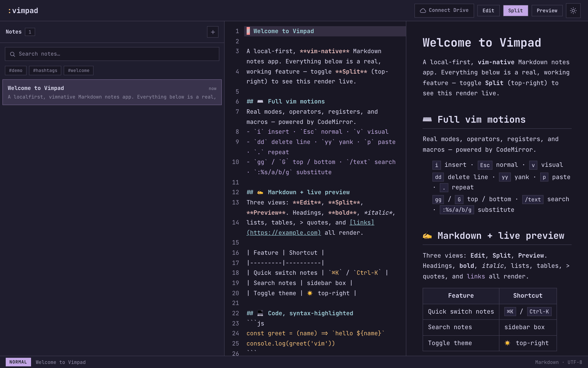Click the :%s/a/b/g code chip
Viewport: 588px width, 368px height.
[457, 210]
